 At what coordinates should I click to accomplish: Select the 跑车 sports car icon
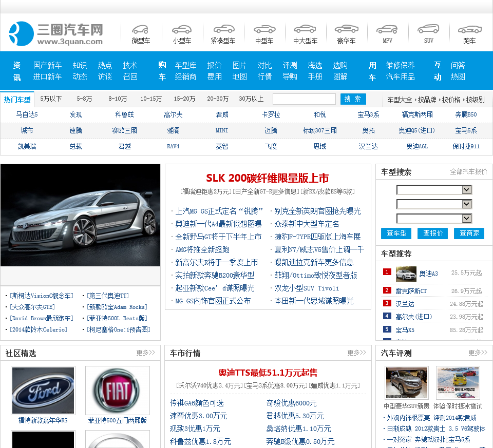470,29
